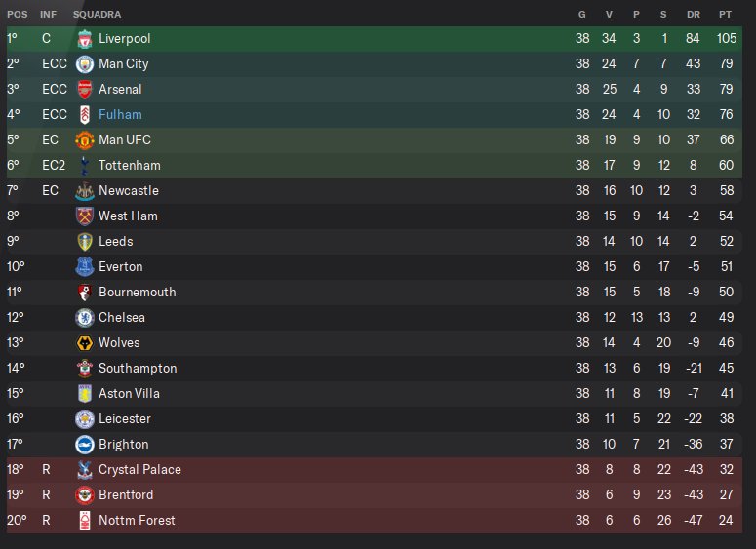Click the Liverpool club crest icon
The height and width of the screenshot is (549, 756).
[x=85, y=38]
